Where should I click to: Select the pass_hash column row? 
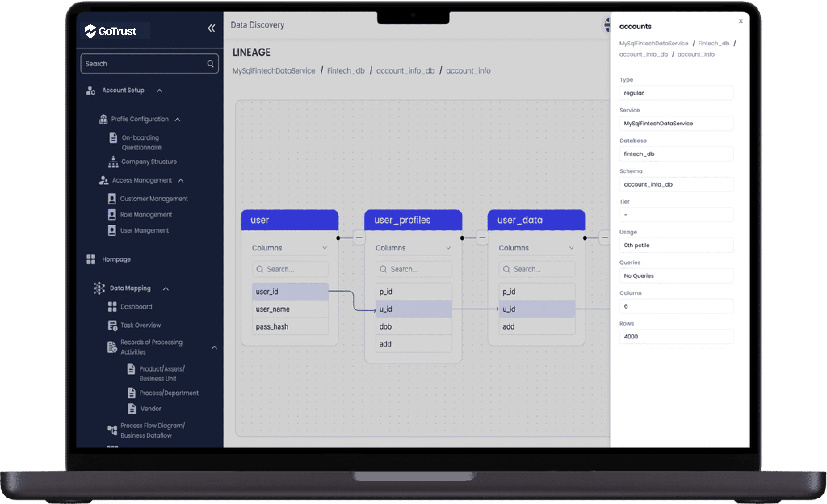290,327
